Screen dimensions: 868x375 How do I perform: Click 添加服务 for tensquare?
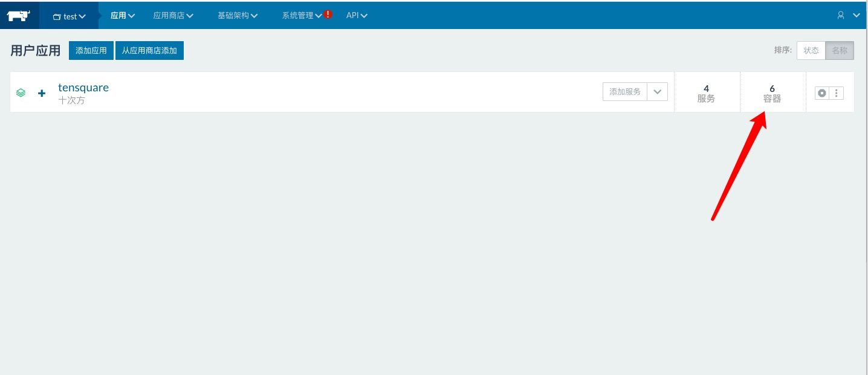point(625,91)
